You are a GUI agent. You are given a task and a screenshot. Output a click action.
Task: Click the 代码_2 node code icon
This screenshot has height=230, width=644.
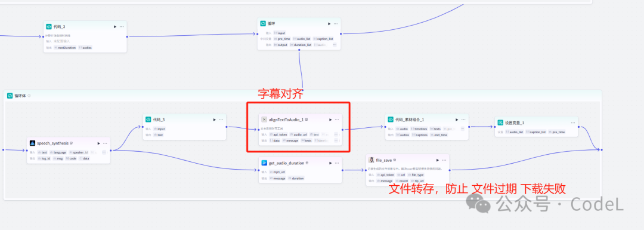point(49,26)
